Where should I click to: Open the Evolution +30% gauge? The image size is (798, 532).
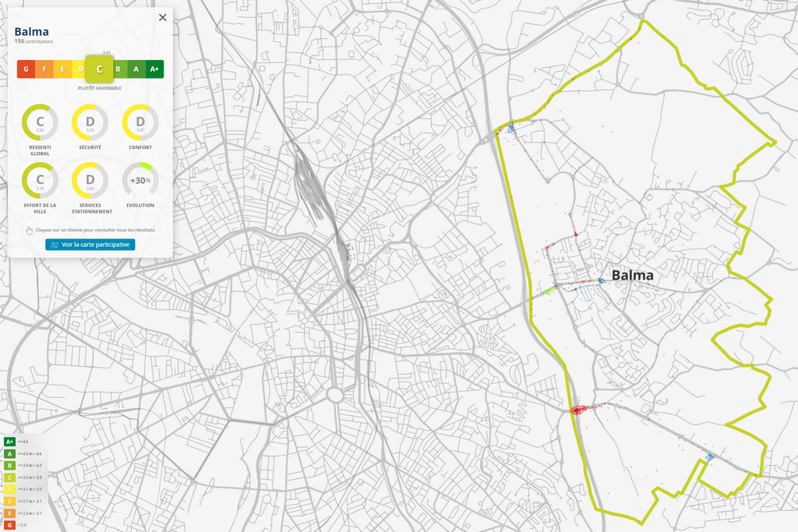tap(140, 180)
